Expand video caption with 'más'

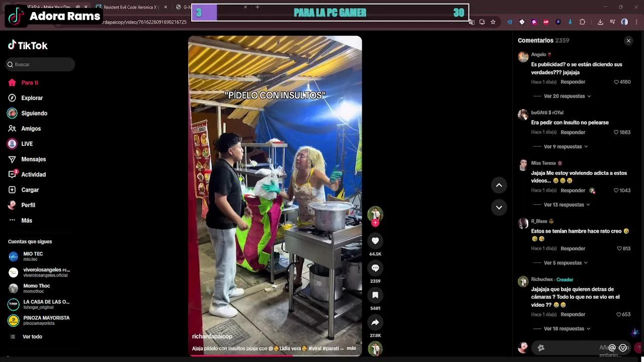coord(351,348)
